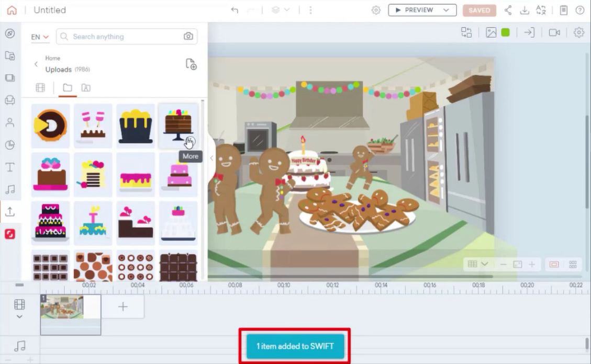Select the pink two-tier cake thumbnail
Screen dimensions: 591x364
pos(179,175)
